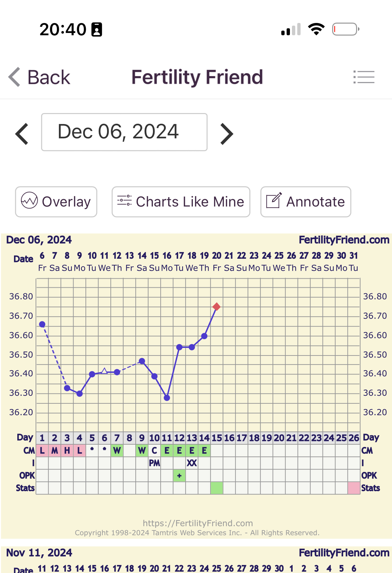
Task: Select the H cervical mucus cell on day 3
Action: 67,451
